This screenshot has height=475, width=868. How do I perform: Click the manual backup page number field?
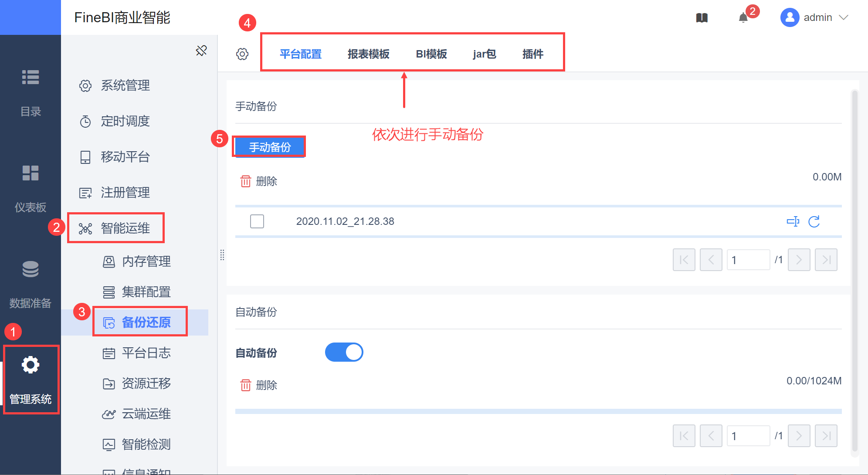[748, 260]
